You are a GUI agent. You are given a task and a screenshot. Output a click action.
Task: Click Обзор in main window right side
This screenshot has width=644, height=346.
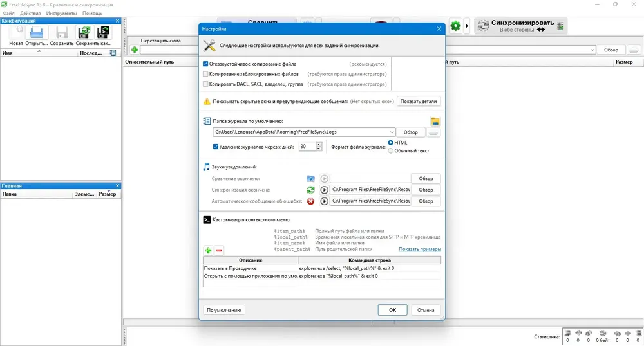(611, 50)
